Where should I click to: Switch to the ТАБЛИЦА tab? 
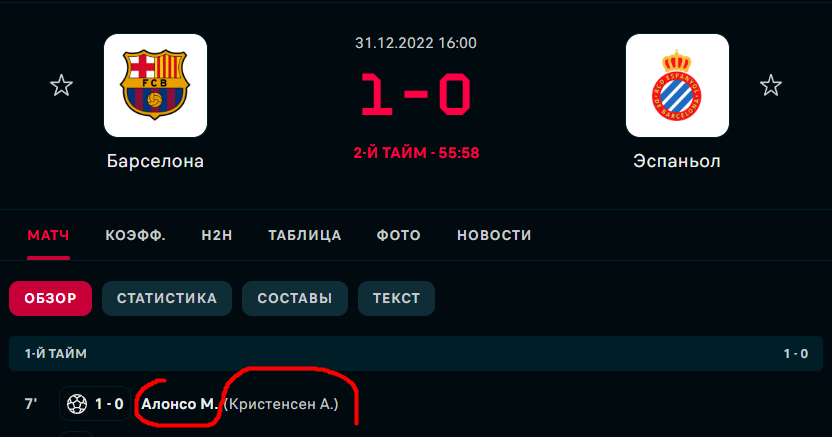(305, 235)
